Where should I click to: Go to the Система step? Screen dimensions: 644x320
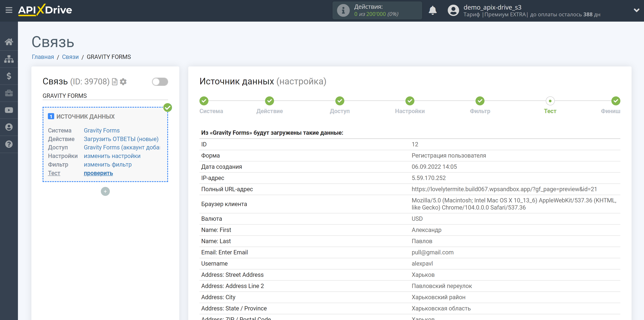[x=204, y=101]
